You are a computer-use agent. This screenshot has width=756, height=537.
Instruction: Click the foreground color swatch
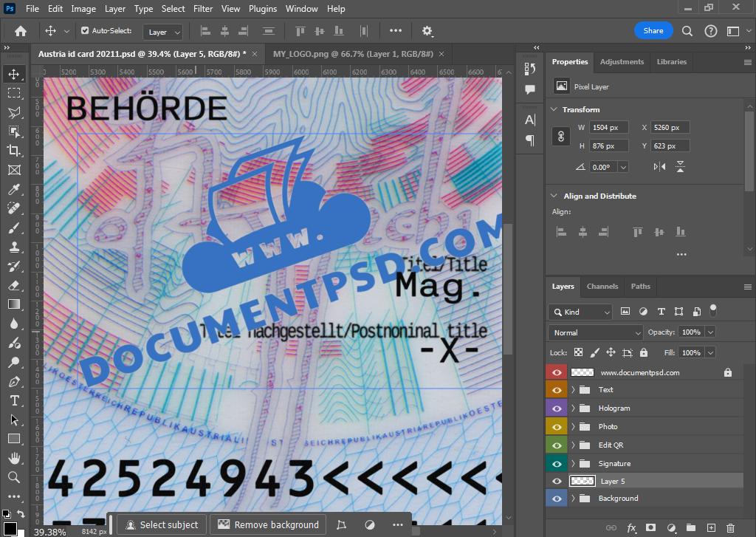9,529
